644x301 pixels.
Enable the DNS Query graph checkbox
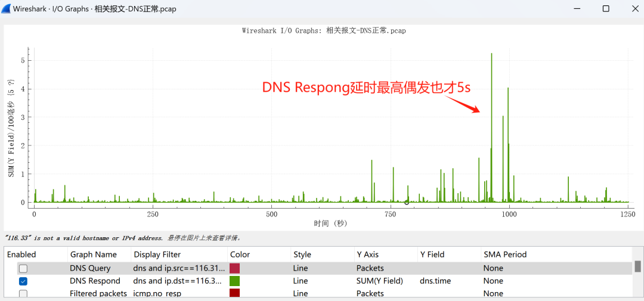(23, 268)
